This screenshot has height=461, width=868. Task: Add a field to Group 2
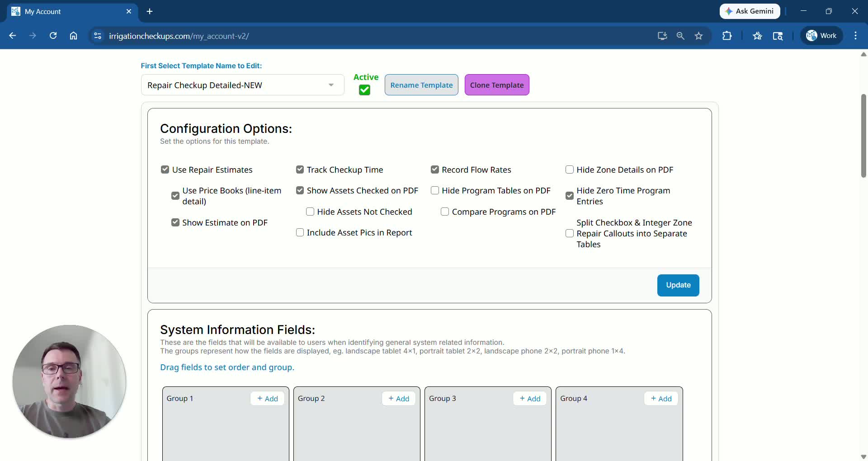(399, 399)
